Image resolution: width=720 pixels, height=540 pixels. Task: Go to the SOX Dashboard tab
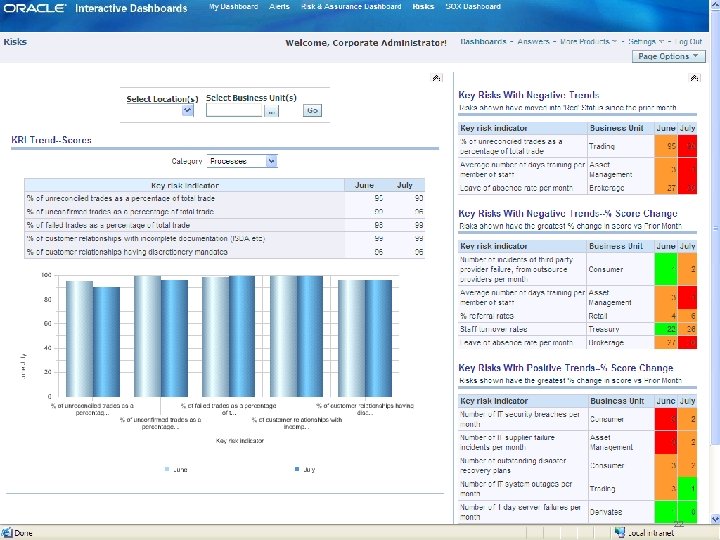pyautogui.click(x=473, y=7)
